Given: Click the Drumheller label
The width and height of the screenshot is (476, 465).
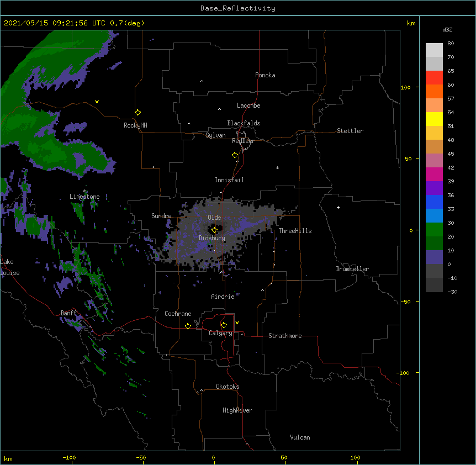Looking at the screenshot, I should click(x=352, y=269).
